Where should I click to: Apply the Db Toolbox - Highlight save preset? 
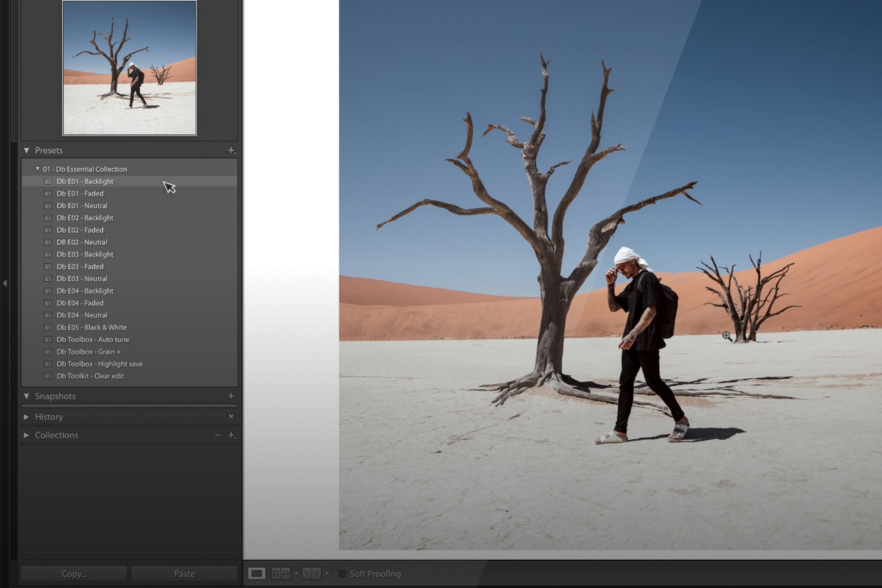coord(129,364)
